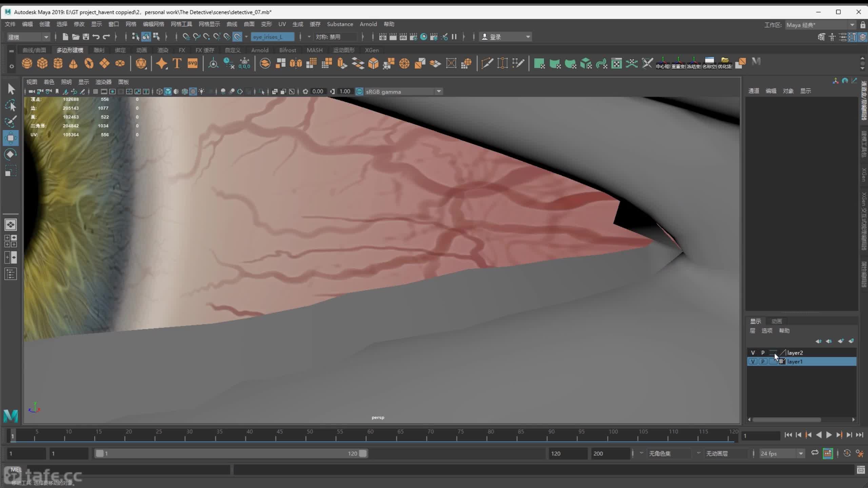Toggle display type box of layer2
868x488 pixels.
pyautogui.click(x=773, y=352)
